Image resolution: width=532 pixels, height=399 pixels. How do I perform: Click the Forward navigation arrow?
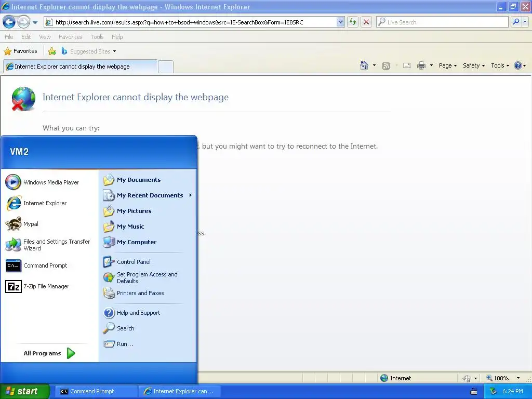[x=23, y=22]
